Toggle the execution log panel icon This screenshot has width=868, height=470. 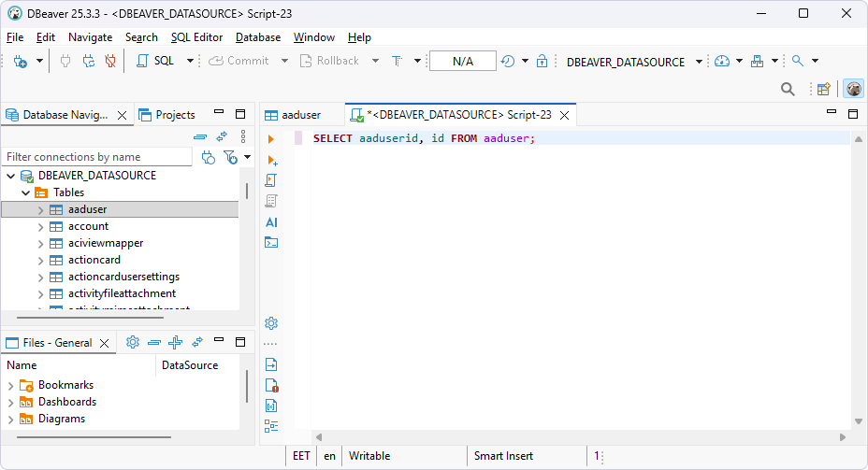271,385
